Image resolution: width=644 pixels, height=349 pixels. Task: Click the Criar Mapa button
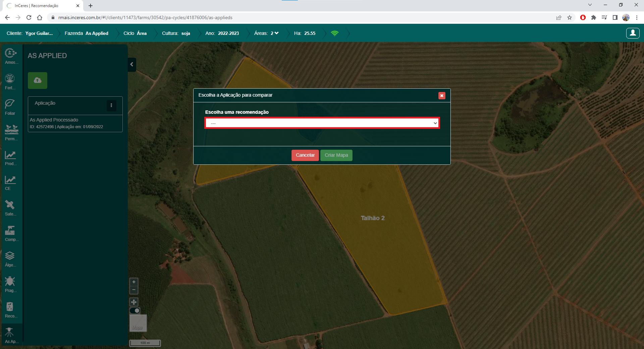pos(336,155)
